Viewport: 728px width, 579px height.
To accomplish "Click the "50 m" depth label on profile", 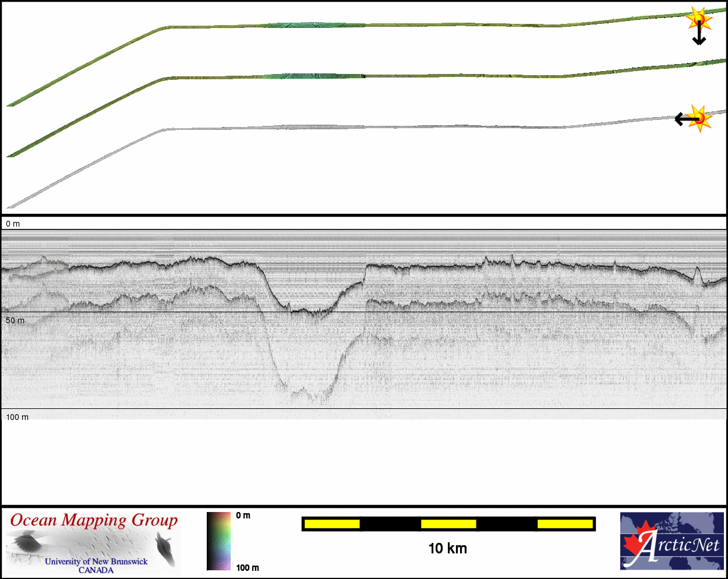I will (x=15, y=321).
